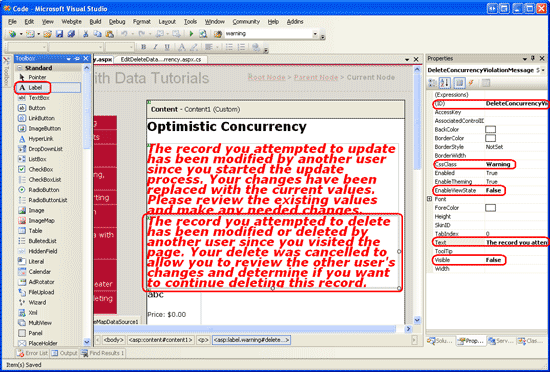Click the Convert to Hyperlink icon

tap(256, 47)
